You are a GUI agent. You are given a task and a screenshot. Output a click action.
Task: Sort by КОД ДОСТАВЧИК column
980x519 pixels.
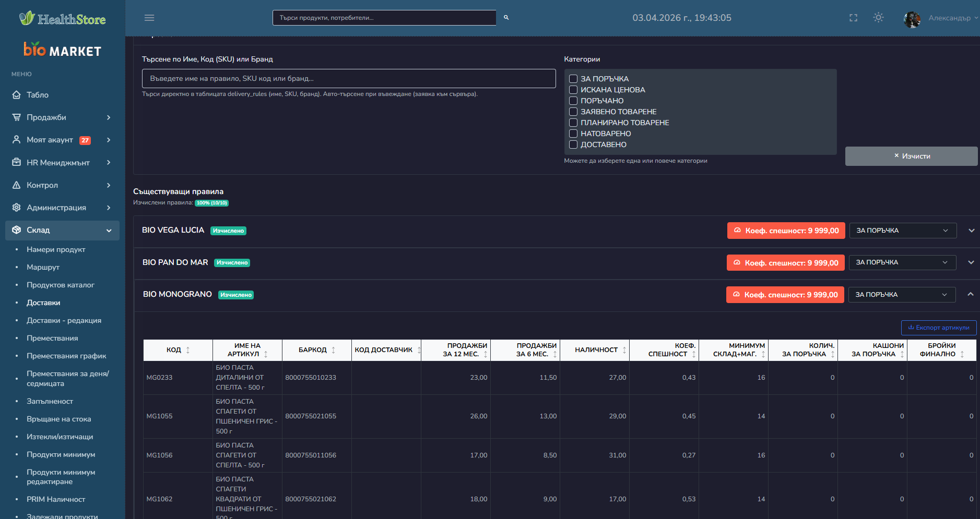[386, 350]
